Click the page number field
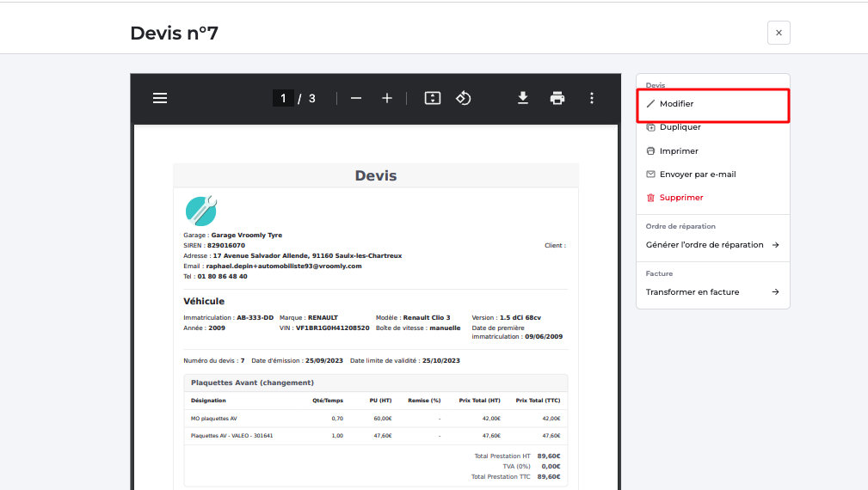This screenshot has height=490, width=868. click(x=283, y=98)
